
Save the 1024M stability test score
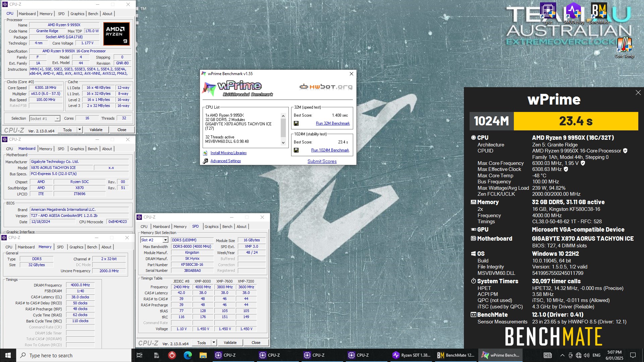pyautogui.click(x=297, y=150)
